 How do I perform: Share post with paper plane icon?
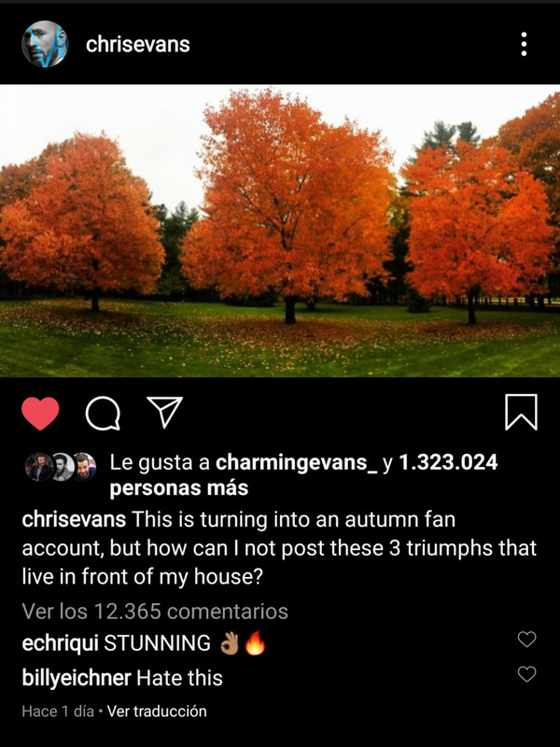(165, 411)
